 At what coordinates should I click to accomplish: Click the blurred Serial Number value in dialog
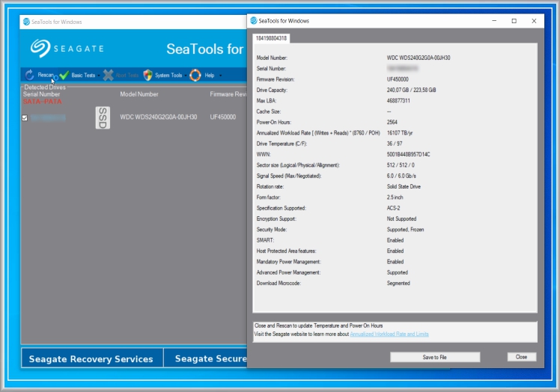pyautogui.click(x=402, y=68)
